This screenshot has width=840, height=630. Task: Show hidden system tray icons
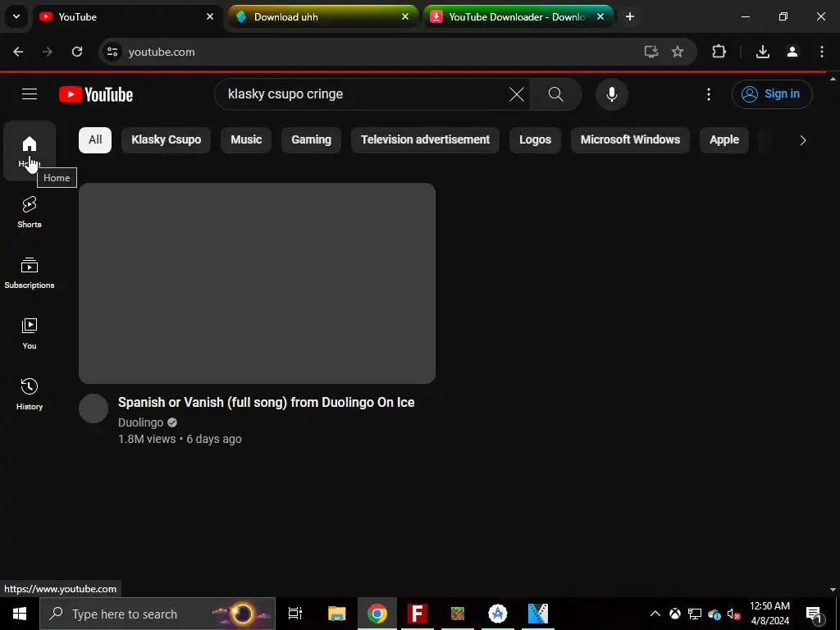pyautogui.click(x=655, y=614)
